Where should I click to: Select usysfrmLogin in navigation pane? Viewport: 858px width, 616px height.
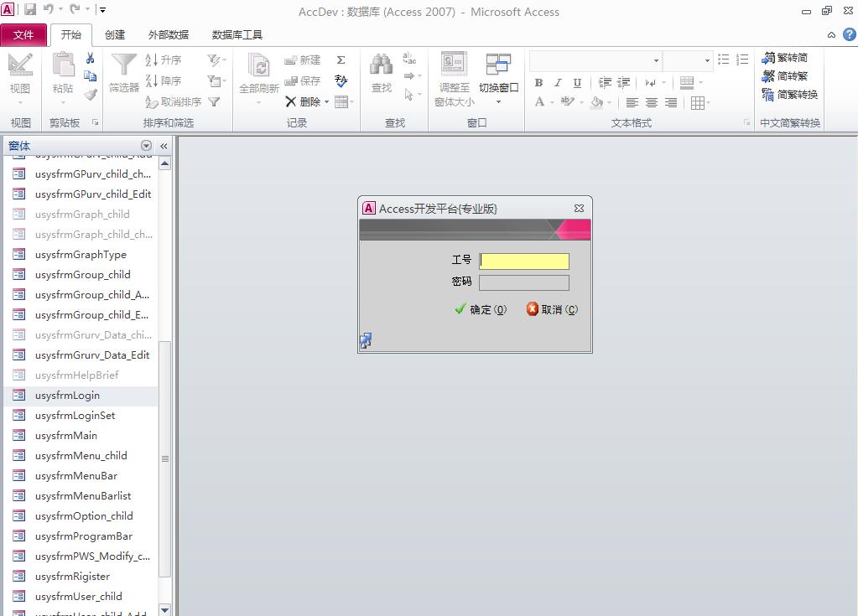pos(81,396)
